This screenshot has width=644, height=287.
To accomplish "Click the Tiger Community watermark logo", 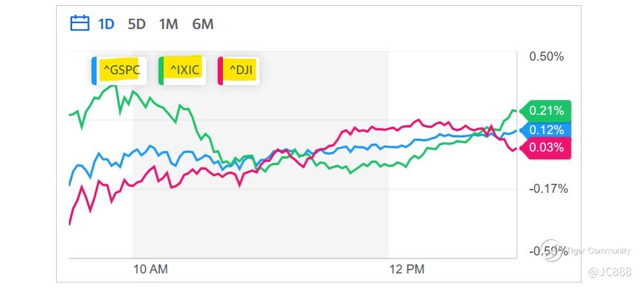I will click(x=553, y=253).
